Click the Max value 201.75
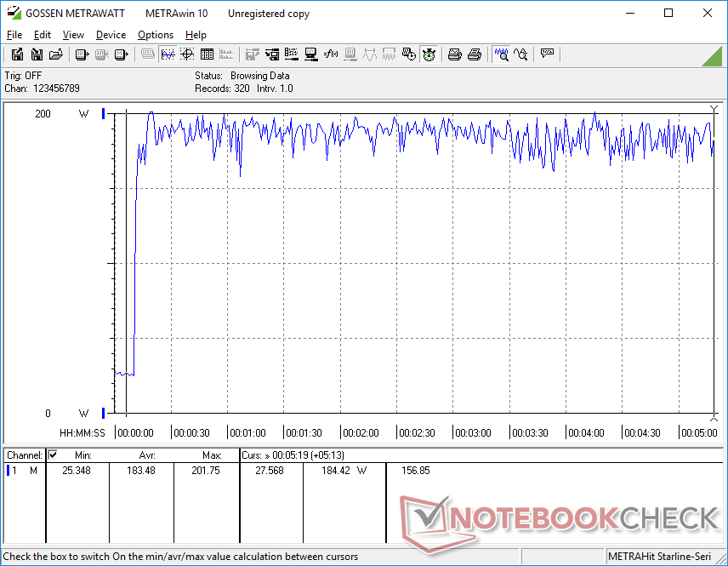Screen dimensions: 728x566 (206, 471)
